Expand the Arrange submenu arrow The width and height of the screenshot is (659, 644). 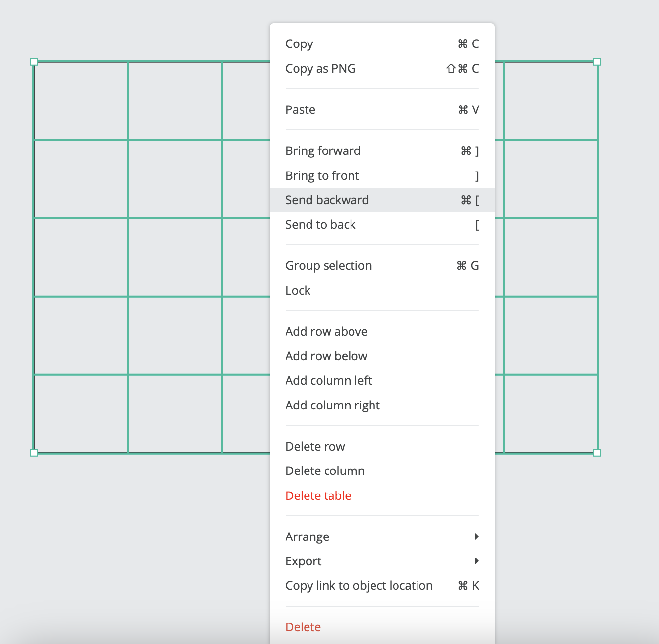pos(477,537)
